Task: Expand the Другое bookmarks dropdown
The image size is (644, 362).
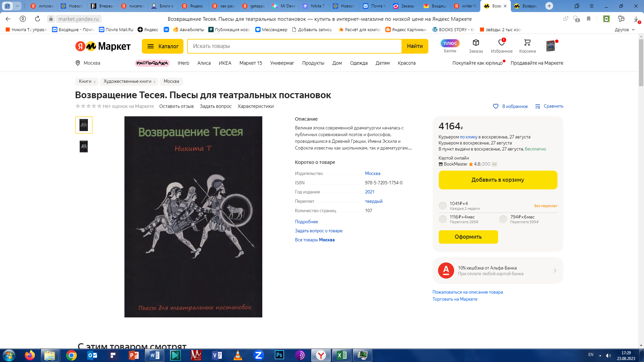Action: coord(625,29)
